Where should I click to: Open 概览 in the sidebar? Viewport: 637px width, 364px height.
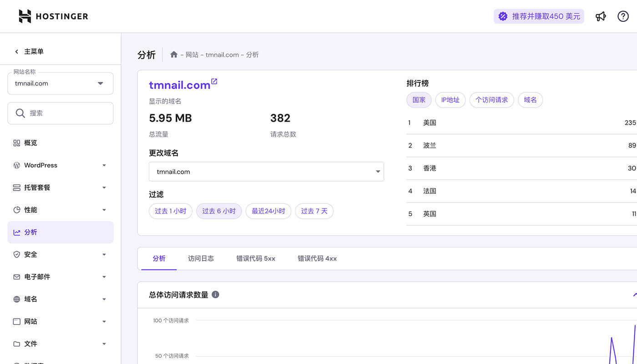click(x=61, y=143)
